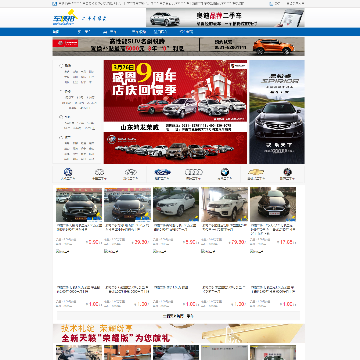Select the Chevrolet bowtie logo
The image size is (360, 360).
(256, 172)
